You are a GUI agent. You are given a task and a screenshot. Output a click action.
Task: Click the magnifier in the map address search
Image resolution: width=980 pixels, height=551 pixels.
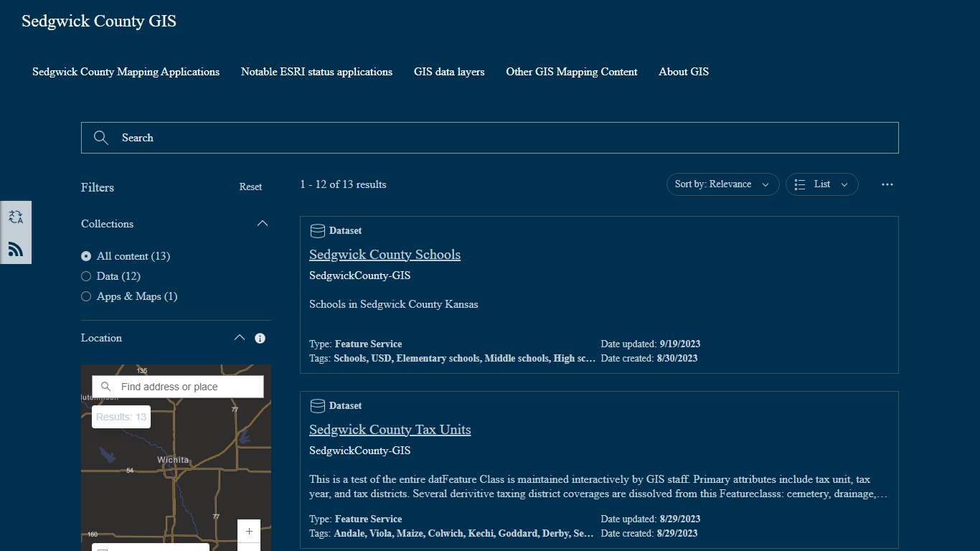coord(105,386)
